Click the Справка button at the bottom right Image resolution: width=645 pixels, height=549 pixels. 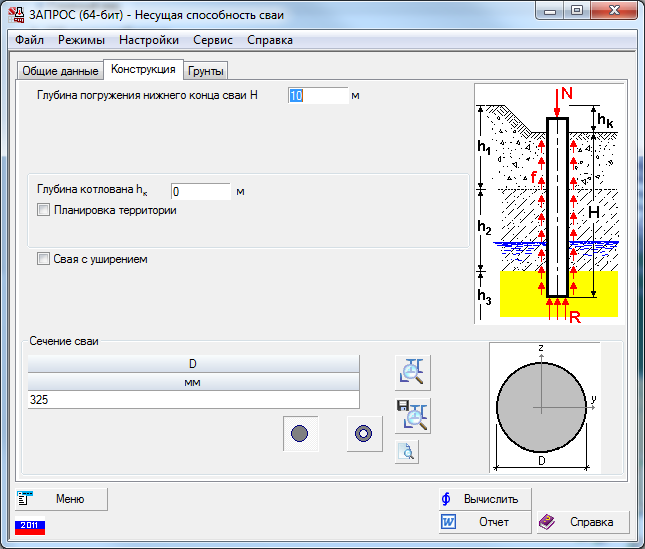(x=583, y=522)
